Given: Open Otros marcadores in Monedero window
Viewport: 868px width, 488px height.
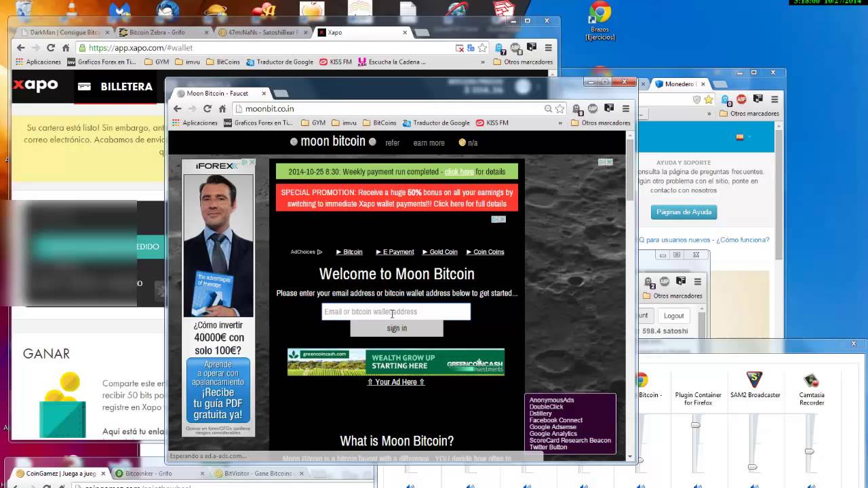Looking at the screenshot, I should pyautogui.click(x=749, y=114).
